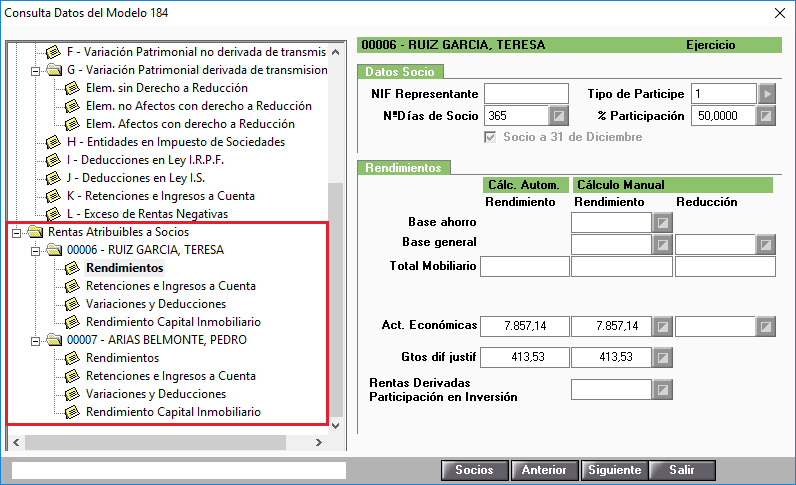The width and height of the screenshot is (796, 485).
Task: Click the vertical scrollbar thumb of the tree
Action: 335,300
